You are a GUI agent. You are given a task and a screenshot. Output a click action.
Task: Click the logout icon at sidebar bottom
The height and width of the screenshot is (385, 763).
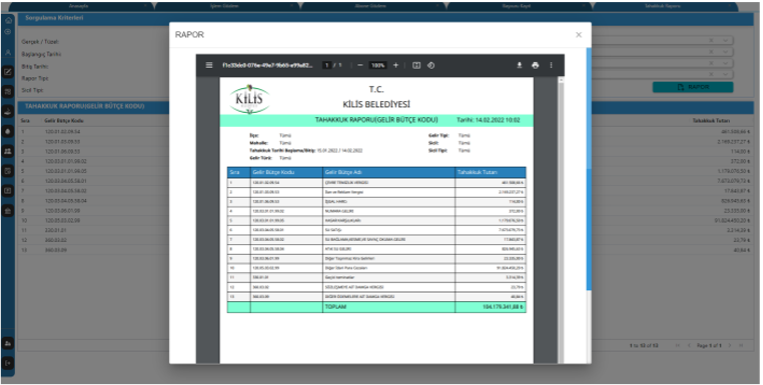pos(8,363)
